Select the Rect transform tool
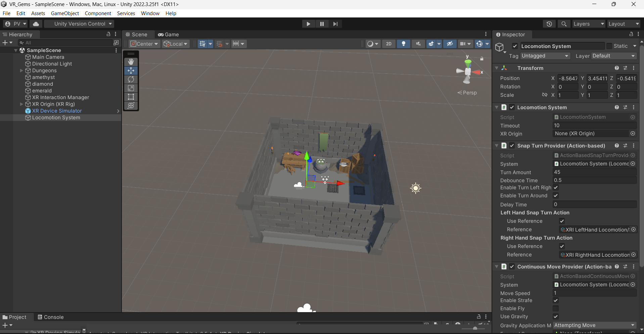Viewport: 644px width, 334px height. (x=131, y=97)
